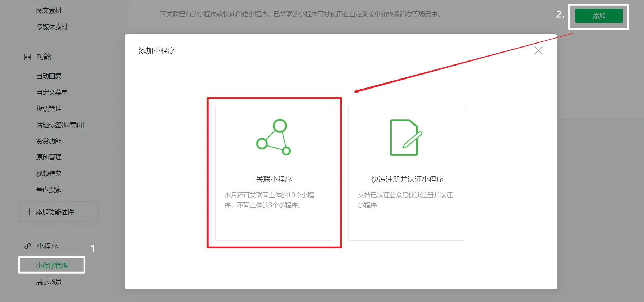
Task: Open 号内搜索 in the sidebar
Action: [49, 189]
